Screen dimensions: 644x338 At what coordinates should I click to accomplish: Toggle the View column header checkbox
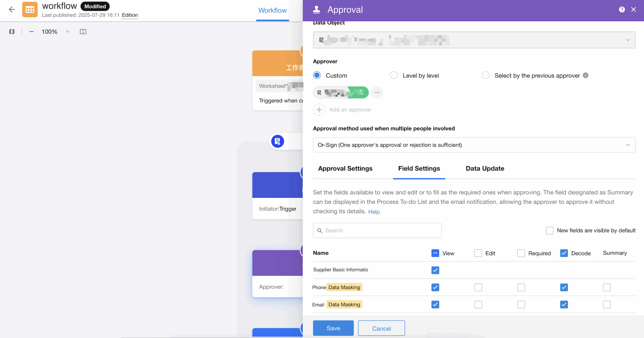(x=435, y=253)
